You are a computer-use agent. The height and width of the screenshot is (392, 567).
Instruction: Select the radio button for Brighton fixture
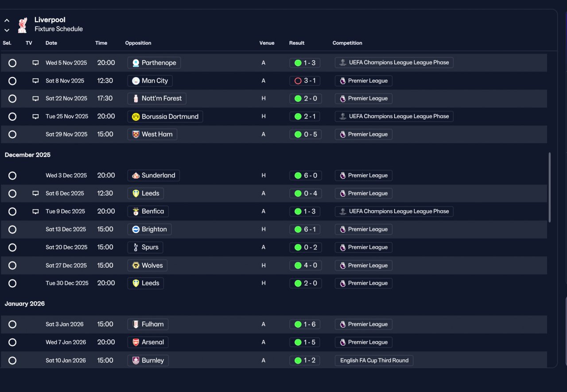tap(12, 230)
